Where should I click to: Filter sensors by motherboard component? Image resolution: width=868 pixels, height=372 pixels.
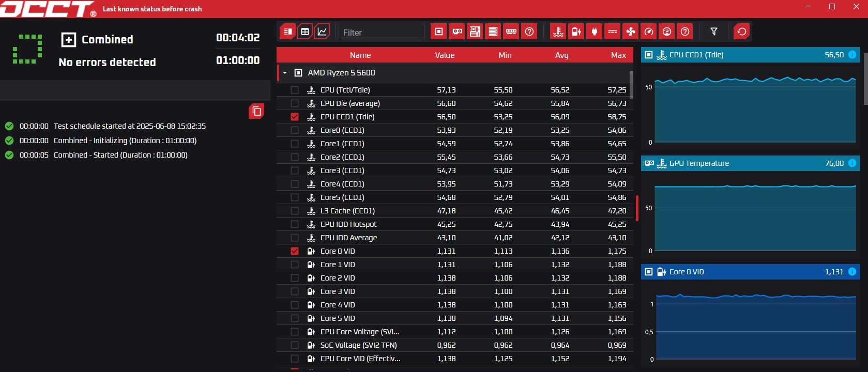(x=475, y=32)
